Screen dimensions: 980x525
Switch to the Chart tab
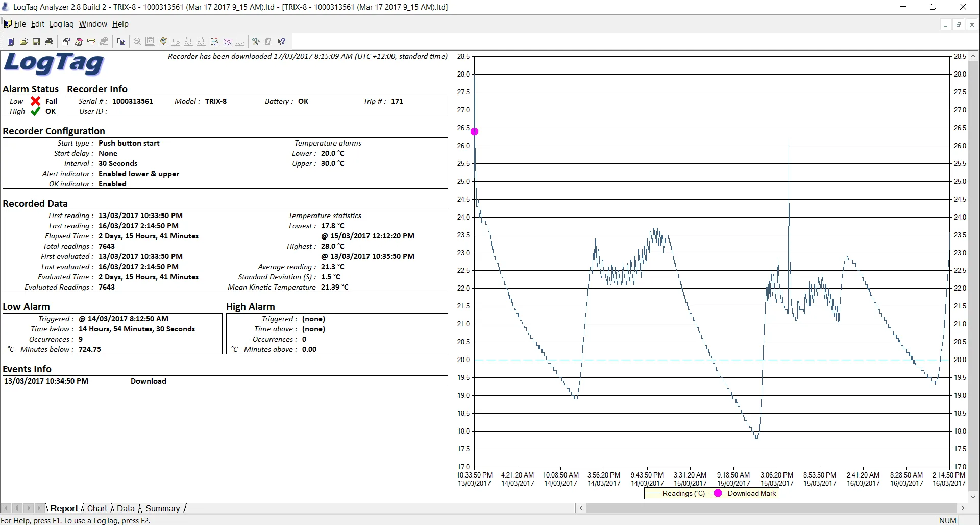pyautogui.click(x=97, y=508)
